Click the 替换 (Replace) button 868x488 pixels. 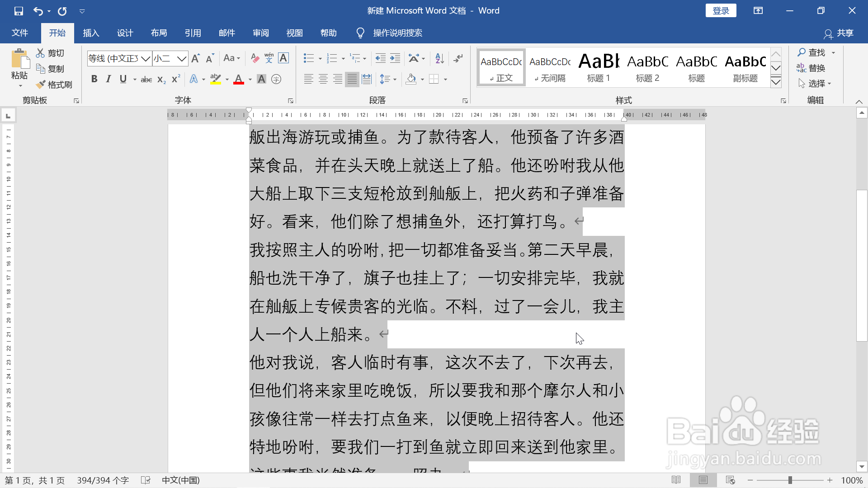pyautogui.click(x=811, y=68)
